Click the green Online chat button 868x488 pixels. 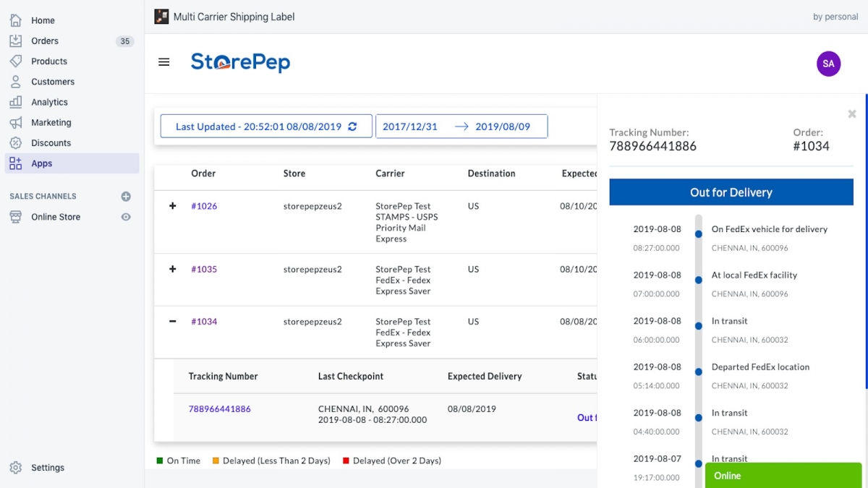tap(783, 476)
